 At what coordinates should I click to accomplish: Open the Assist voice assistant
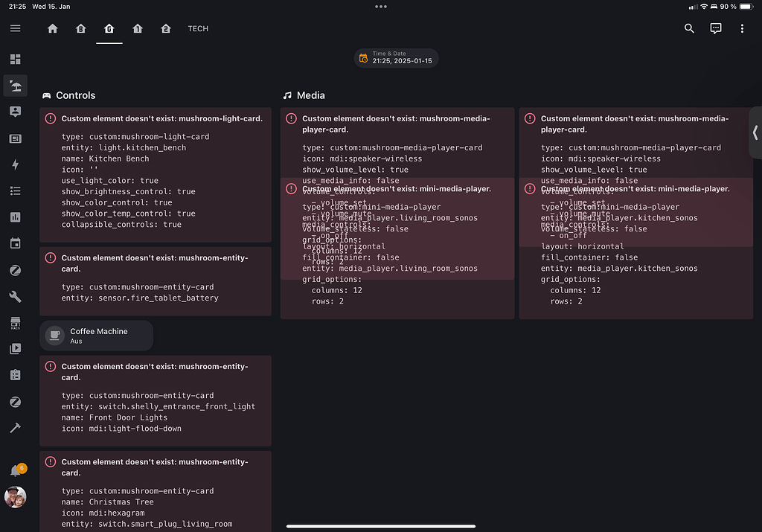[715, 28]
